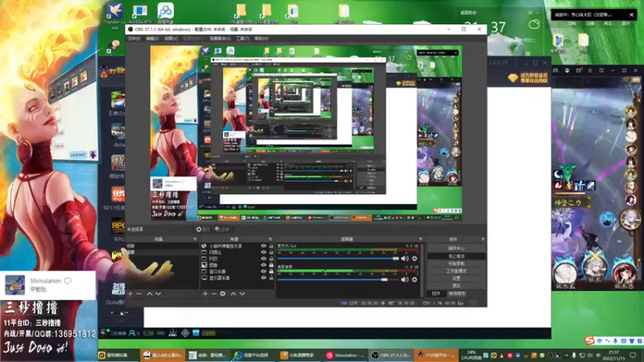Open the 工具(T) menu

tap(242, 39)
